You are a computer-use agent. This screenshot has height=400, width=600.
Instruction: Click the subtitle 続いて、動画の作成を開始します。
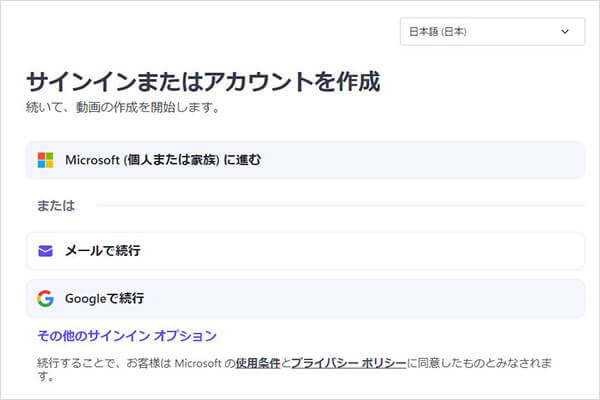coord(123,107)
